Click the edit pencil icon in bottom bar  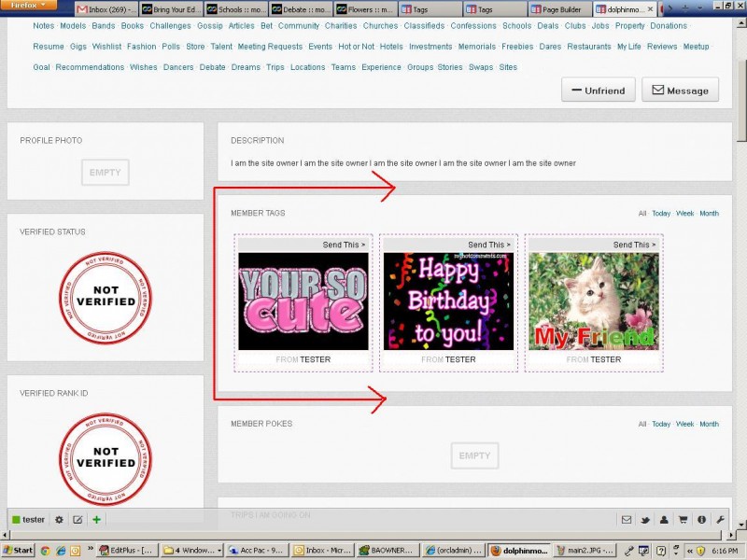click(x=78, y=520)
